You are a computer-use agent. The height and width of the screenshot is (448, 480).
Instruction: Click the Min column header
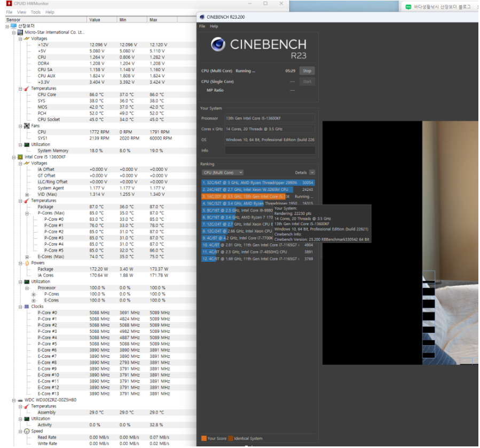point(132,20)
